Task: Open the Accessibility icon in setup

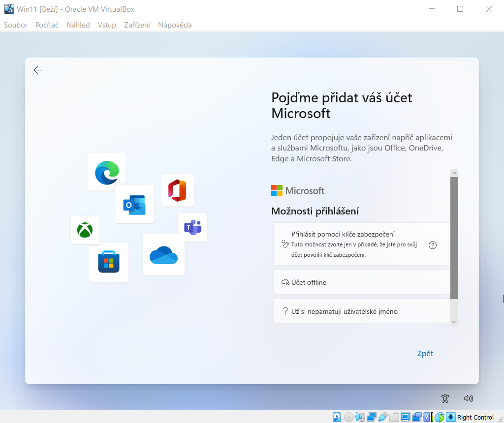Action: point(445,398)
